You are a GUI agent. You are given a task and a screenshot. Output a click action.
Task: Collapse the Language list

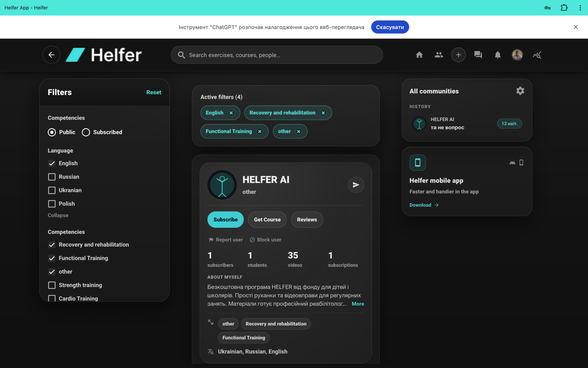58,215
